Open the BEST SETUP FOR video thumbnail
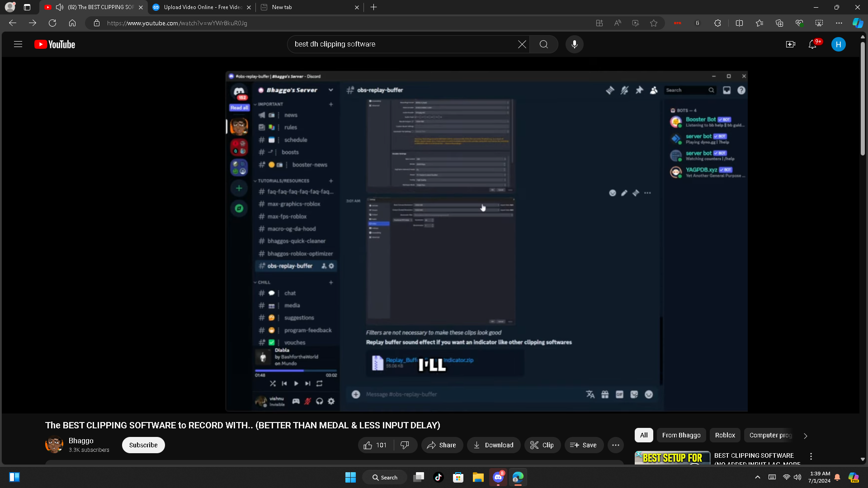 672,458
